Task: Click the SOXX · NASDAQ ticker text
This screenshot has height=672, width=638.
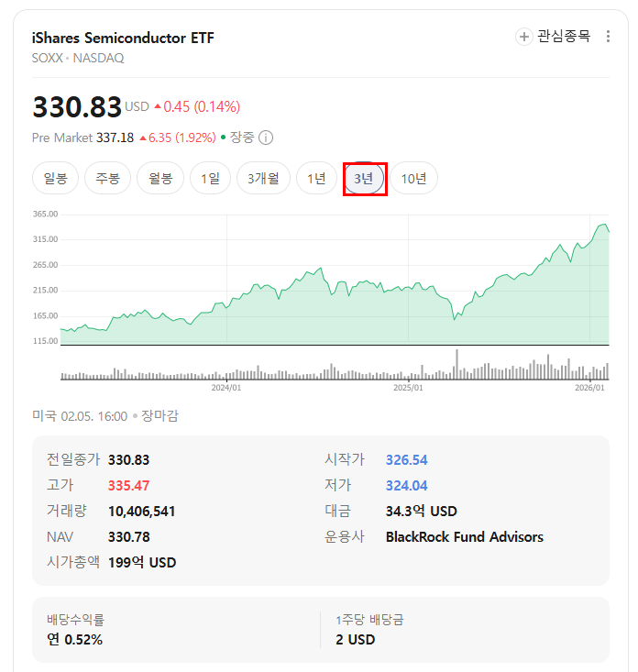Action: [78, 58]
